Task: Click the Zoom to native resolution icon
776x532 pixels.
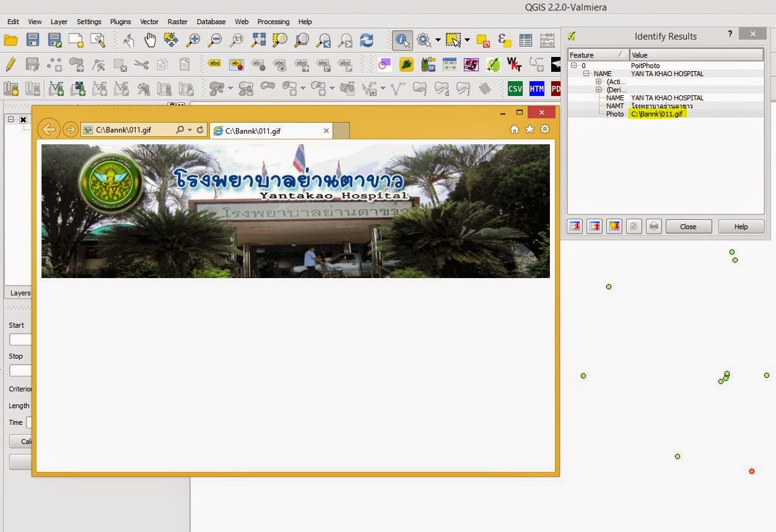Action: (x=237, y=41)
